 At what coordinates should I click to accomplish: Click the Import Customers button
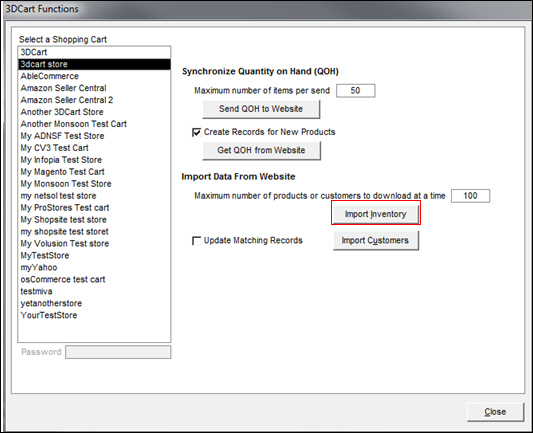point(376,240)
